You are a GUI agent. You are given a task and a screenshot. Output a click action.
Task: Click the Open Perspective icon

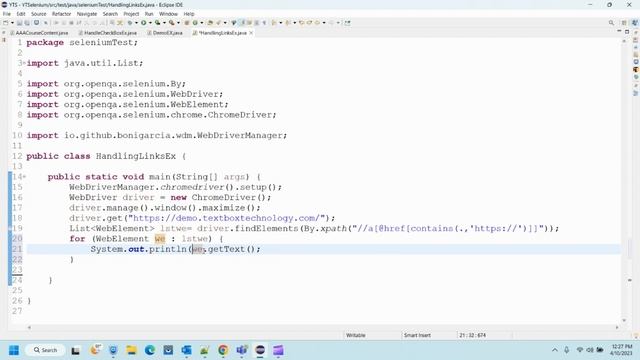point(624,23)
